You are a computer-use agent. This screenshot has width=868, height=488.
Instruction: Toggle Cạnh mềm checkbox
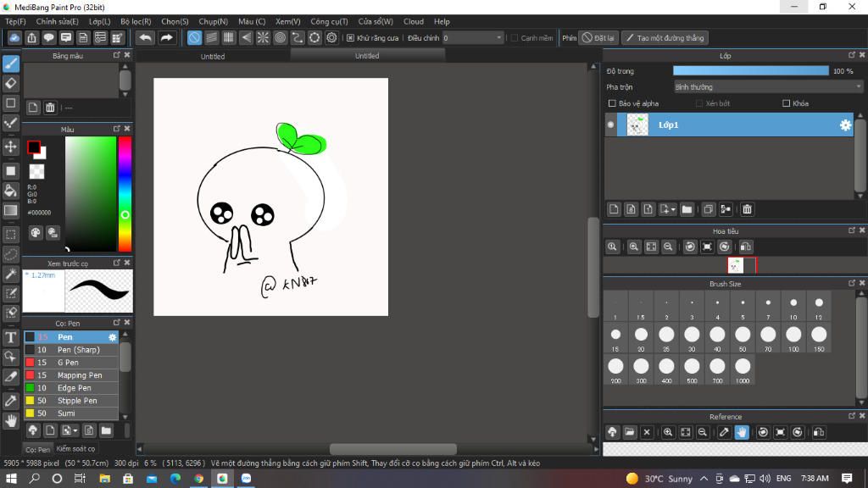[515, 38]
